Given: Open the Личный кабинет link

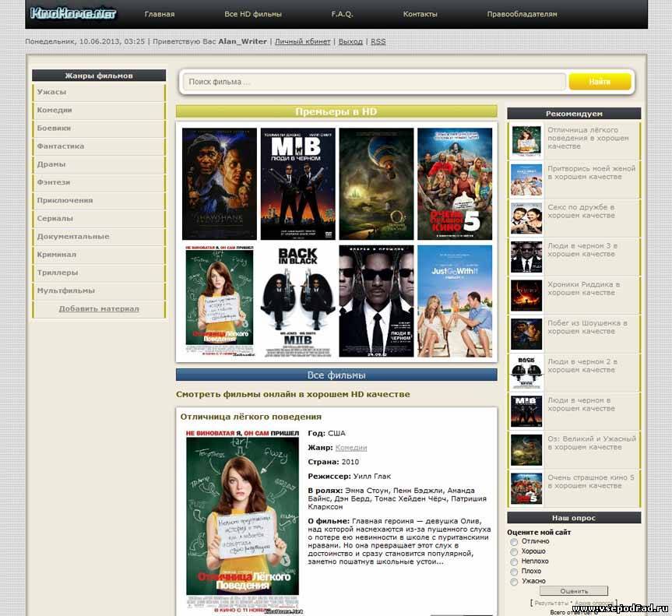Looking at the screenshot, I should point(303,41).
